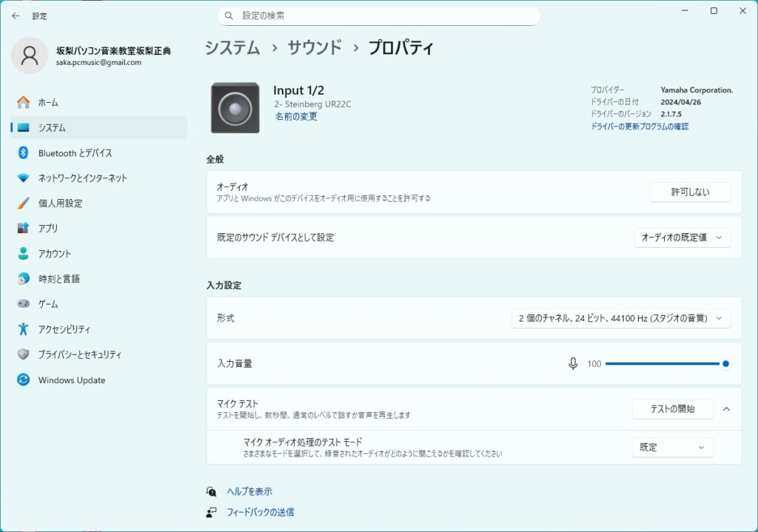758x532 pixels.
Task: Mute input using the microphone icon
Action: pos(572,364)
